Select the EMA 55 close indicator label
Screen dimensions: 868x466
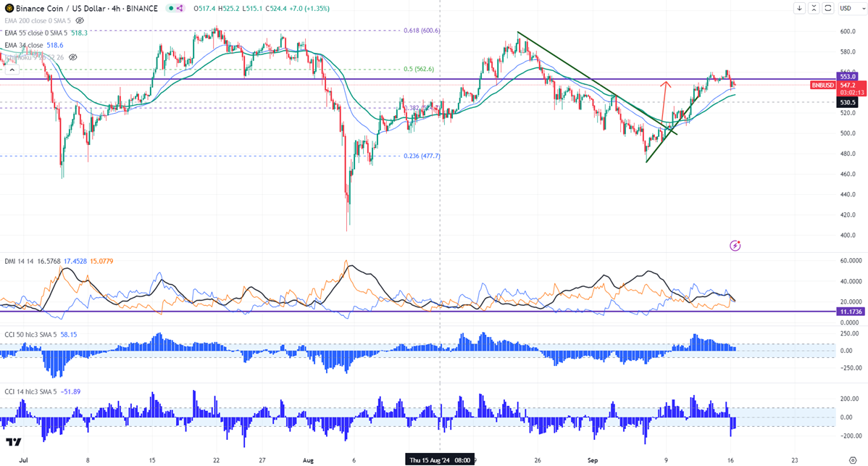(x=36, y=33)
